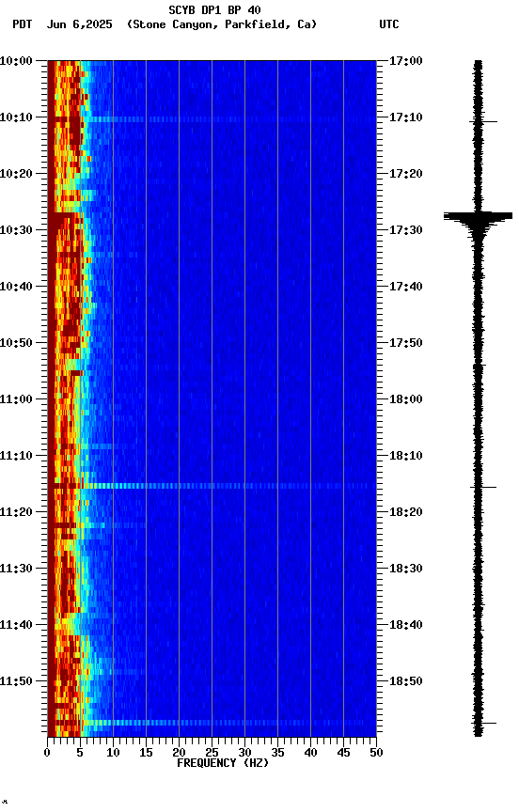
Task: Click the 'FREQUENCY (HZ)' axis title
Action: point(223,763)
